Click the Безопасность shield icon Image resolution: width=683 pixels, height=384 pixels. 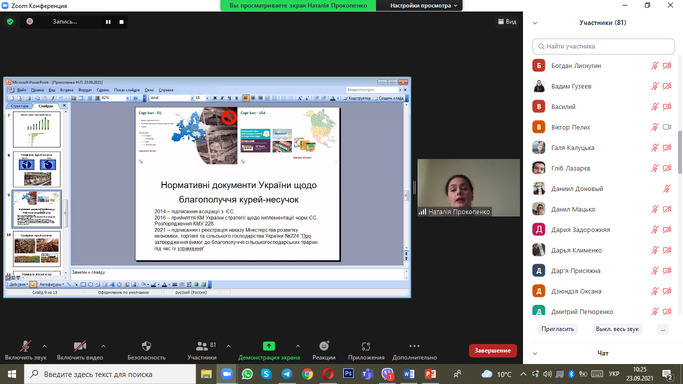[146, 346]
